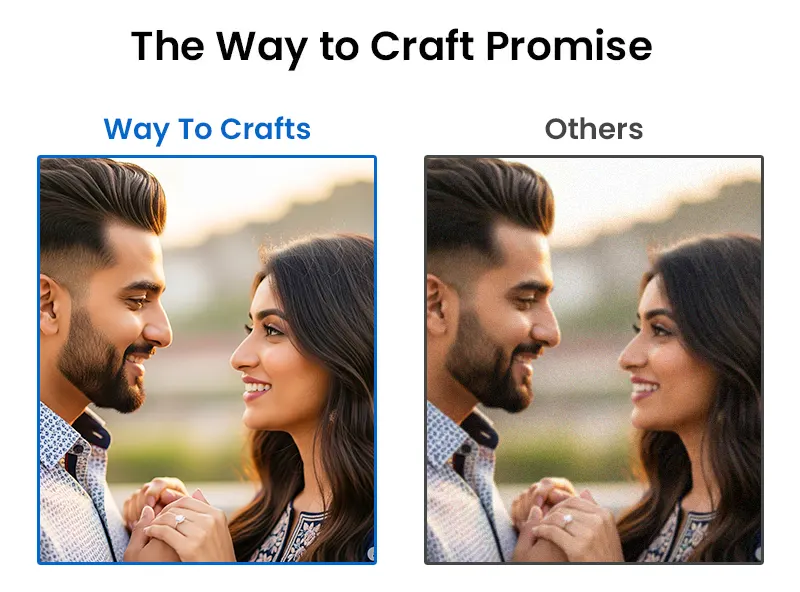Select the blue Way To Crafts label
This screenshot has width=800, height=592.
tap(207, 129)
